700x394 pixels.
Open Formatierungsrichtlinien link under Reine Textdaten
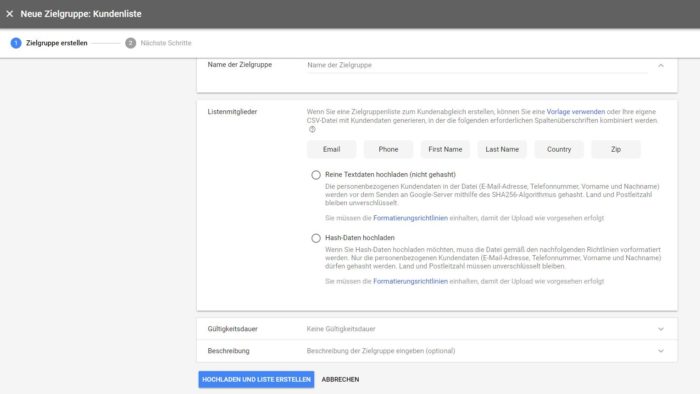pos(410,218)
